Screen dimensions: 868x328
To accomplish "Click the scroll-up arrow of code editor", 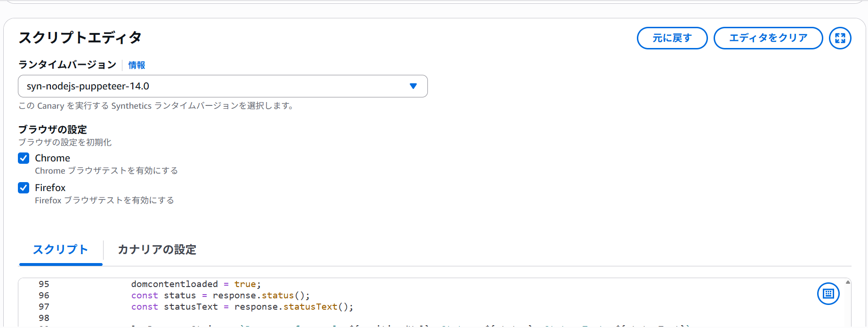I will [x=848, y=282].
